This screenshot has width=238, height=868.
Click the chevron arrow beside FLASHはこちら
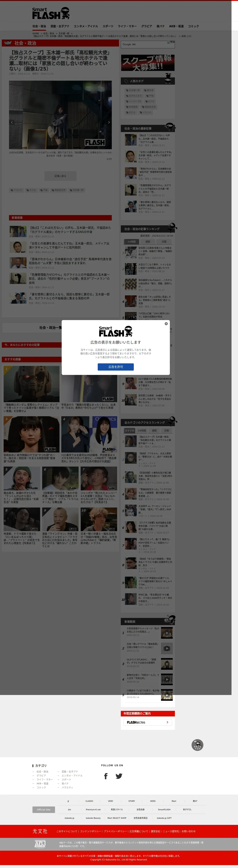(x=167, y=722)
